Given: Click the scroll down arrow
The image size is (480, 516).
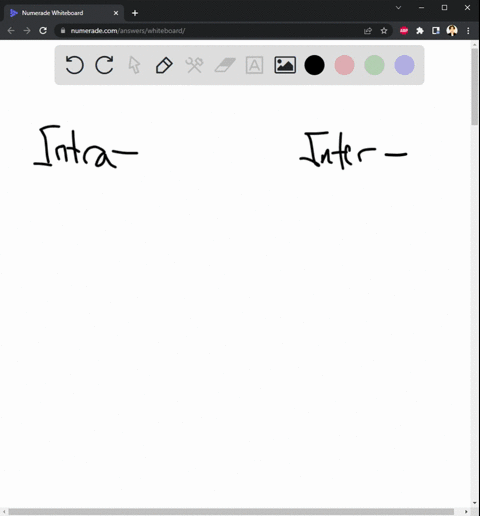Looking at the screenshot, I should pos(475,503).
